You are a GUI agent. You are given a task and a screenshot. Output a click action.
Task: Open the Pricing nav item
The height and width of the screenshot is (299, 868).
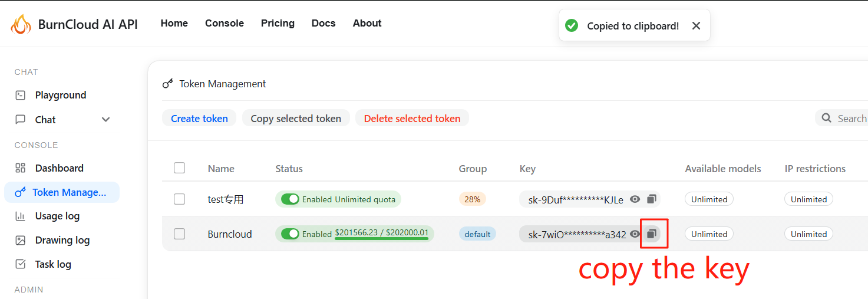click(x=278, y=23)
